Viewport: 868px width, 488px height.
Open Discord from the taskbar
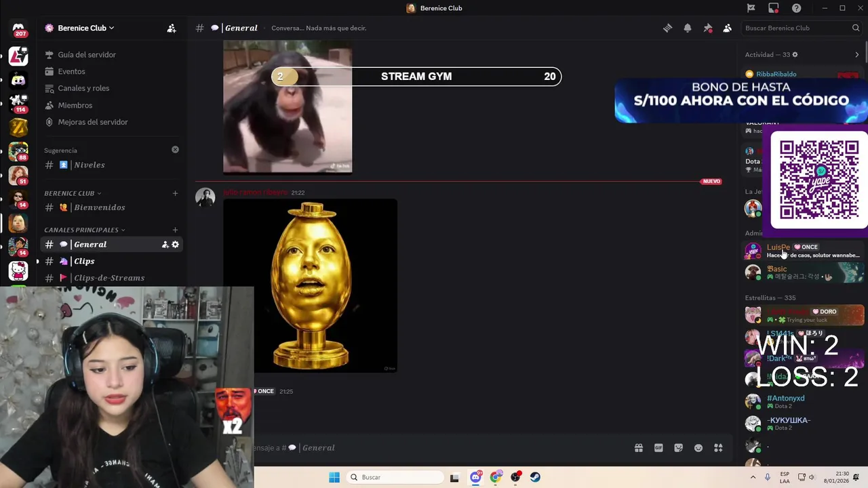(475, 477)
